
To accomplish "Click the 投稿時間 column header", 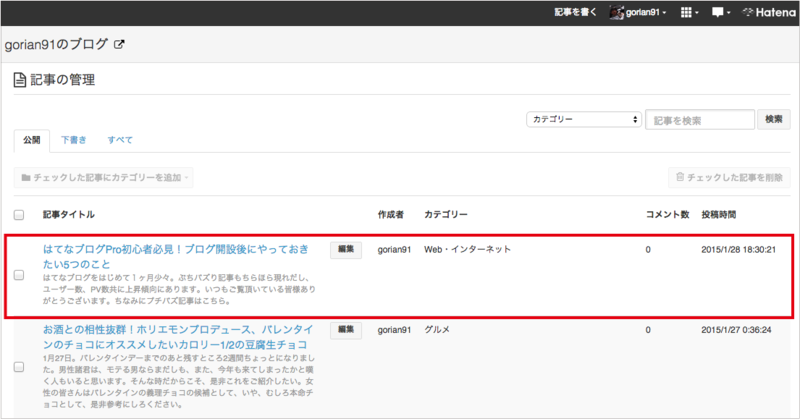I will click(718, 215).
